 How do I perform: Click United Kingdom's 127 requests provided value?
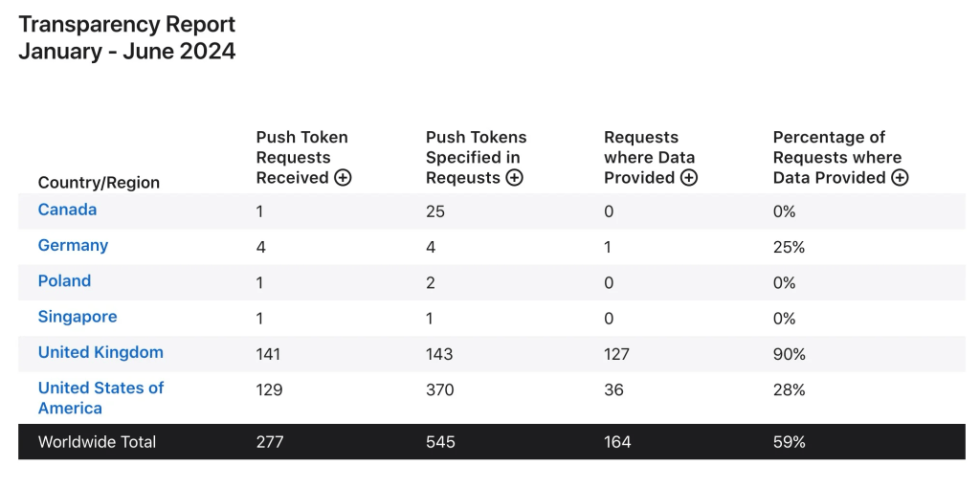[616, 354]
